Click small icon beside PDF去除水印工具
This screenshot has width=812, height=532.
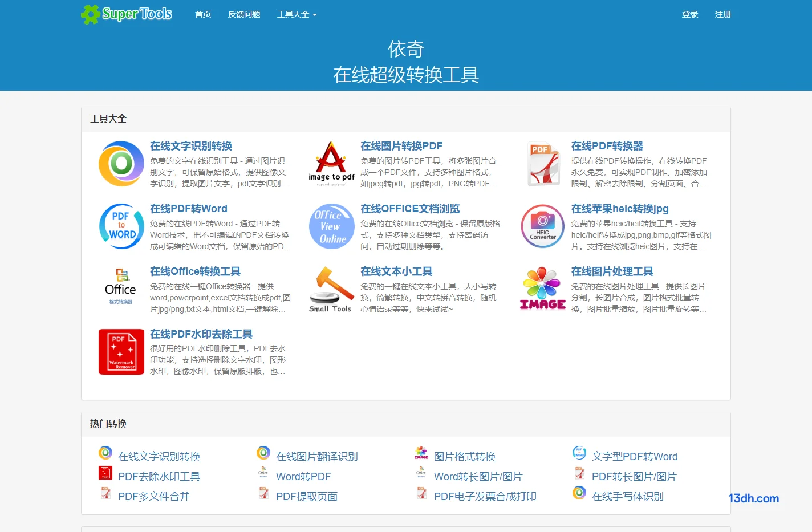pyautogui.click(x=105, y=473)
